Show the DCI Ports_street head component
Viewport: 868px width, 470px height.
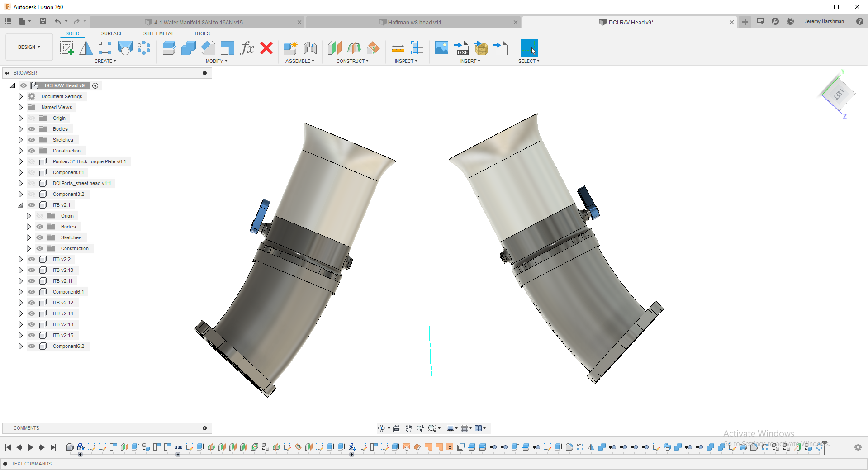pos(32,183)
